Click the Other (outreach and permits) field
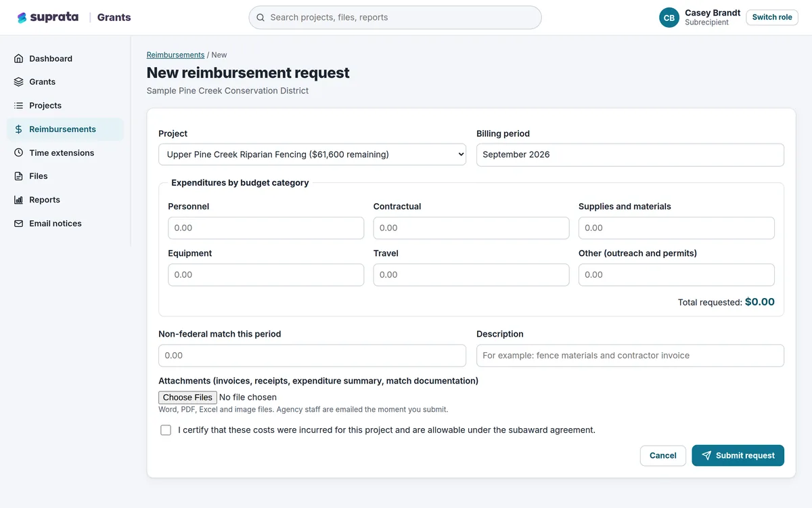 tap(677, 275)
